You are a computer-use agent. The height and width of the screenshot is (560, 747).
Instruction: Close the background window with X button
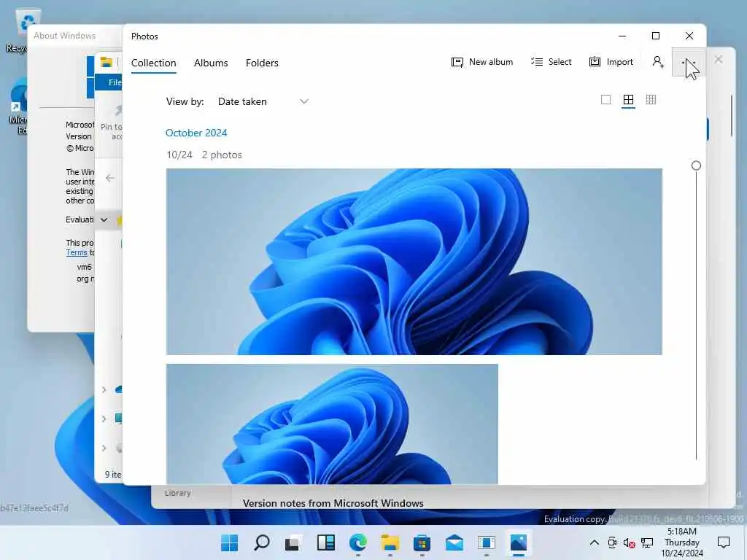(x=719, y=59)
